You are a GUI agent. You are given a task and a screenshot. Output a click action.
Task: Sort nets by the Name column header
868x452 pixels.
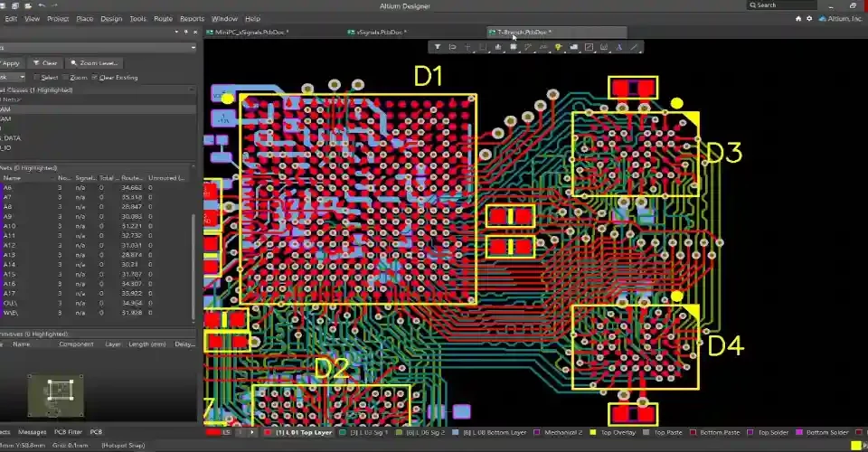12,178
